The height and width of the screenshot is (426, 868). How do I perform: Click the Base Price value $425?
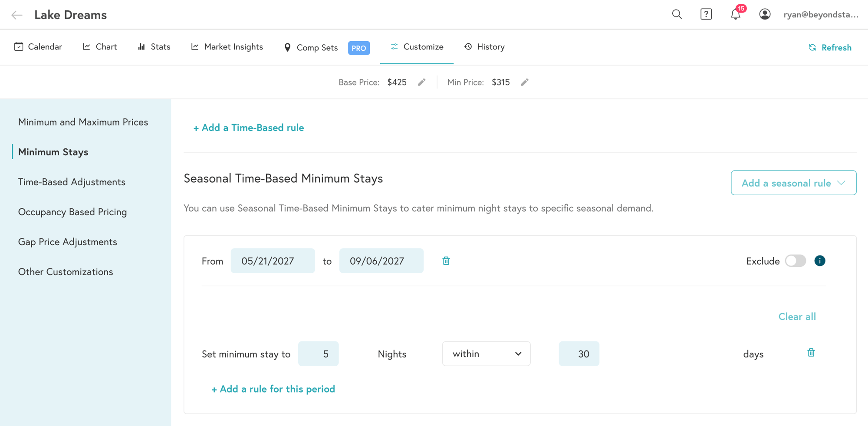coord(397,82)
